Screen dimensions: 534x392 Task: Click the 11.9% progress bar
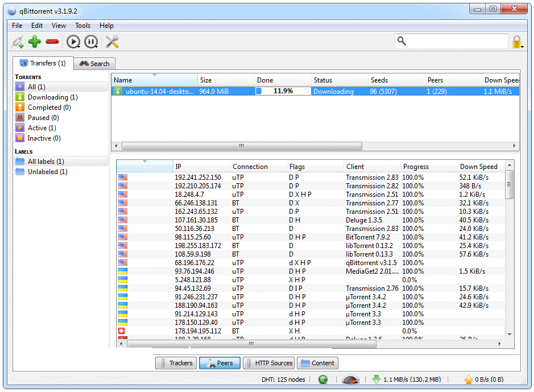tap(283, 91)
